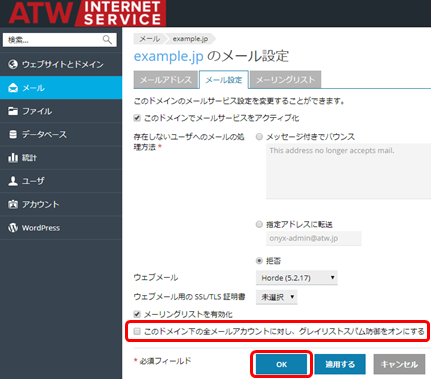This screenshot has width=431, height=379.
Task: Click the account badge icon beside アカウント
Action: (13, 204)
